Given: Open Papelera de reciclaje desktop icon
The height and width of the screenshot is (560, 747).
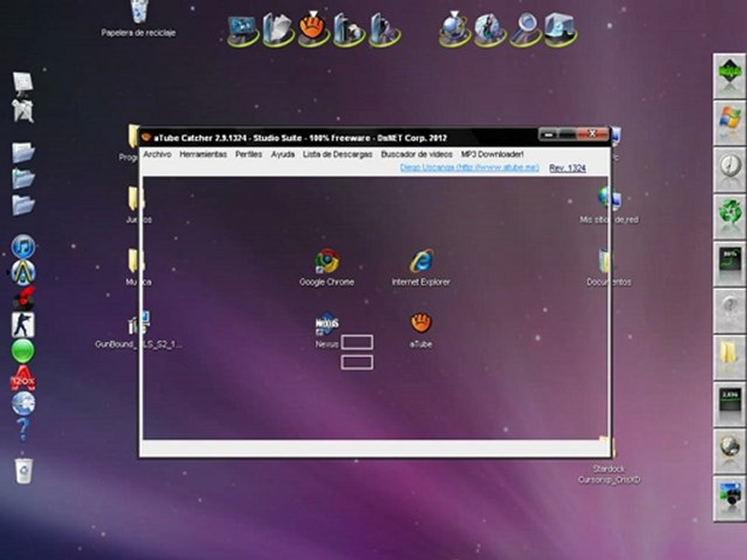Looking at the screenshot, I should pyautogui.click(x=139, y=18).
